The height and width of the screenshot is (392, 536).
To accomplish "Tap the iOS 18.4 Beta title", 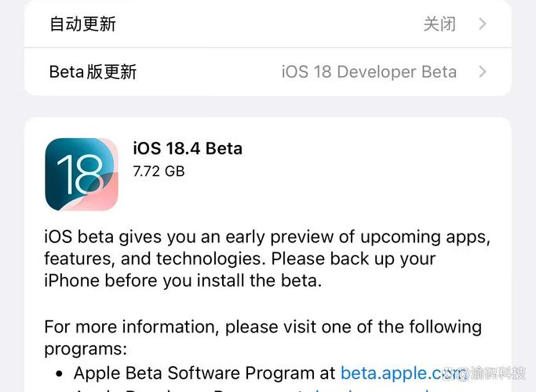I will coord(188,148).
